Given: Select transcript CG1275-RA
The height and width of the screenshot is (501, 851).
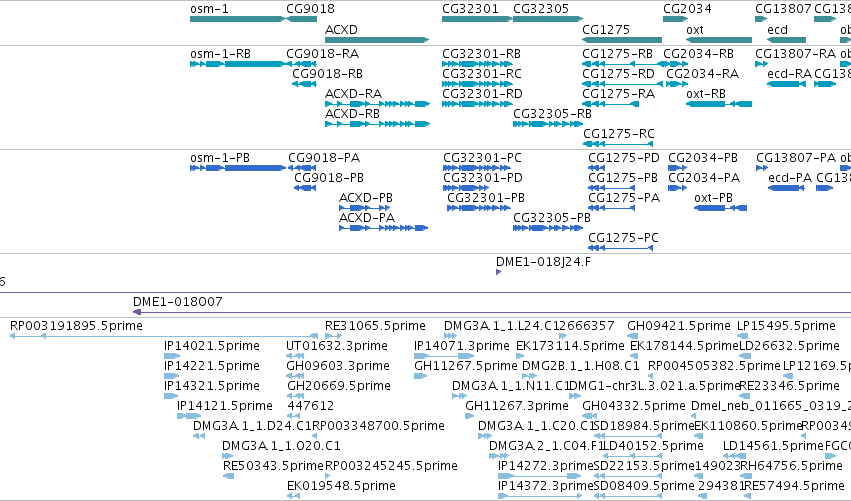Looking at the screenshot, I should point(611,104).
